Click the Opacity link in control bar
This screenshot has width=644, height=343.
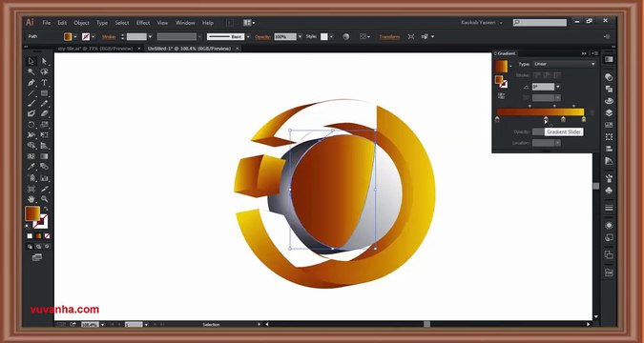click(263, 36)
